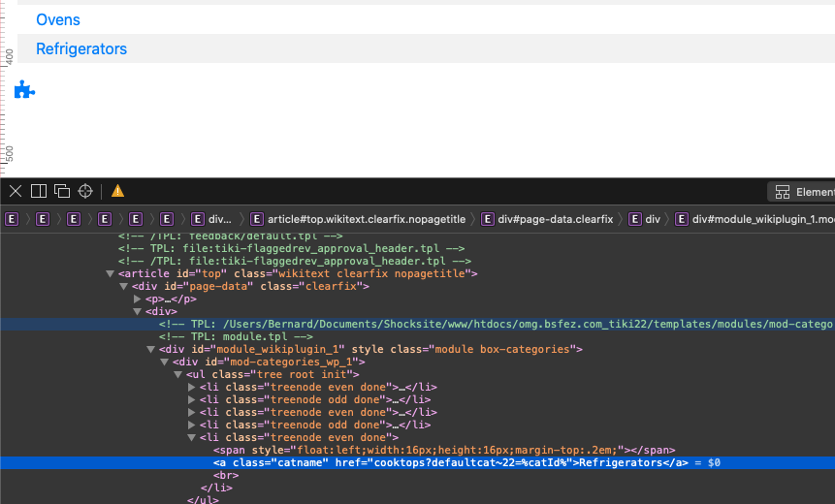Expand the second li treenode odd done
The height and width of the screenshot is (504, 835).
pos(192,425)
